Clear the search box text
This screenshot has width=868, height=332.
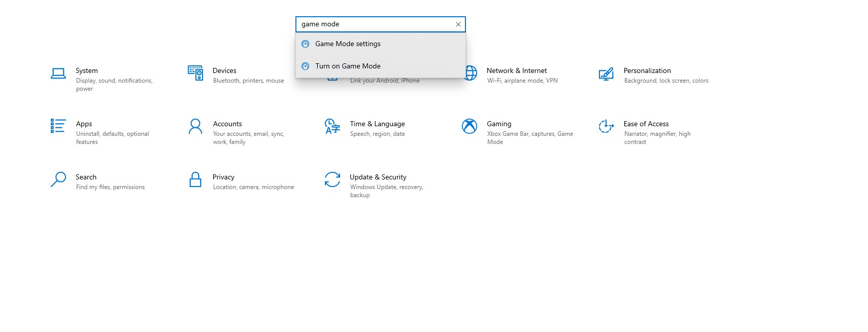click(x=458, y=24)
